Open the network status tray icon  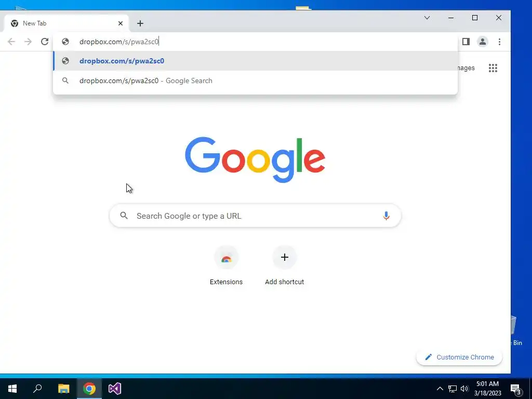click(453, 389)
